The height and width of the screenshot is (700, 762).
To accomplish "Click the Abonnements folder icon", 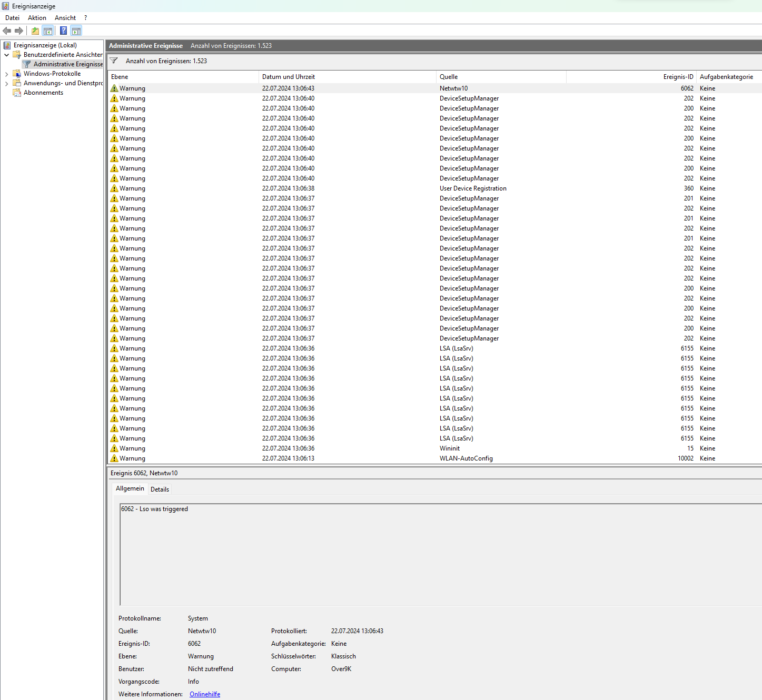I will (x=17, y=93).
